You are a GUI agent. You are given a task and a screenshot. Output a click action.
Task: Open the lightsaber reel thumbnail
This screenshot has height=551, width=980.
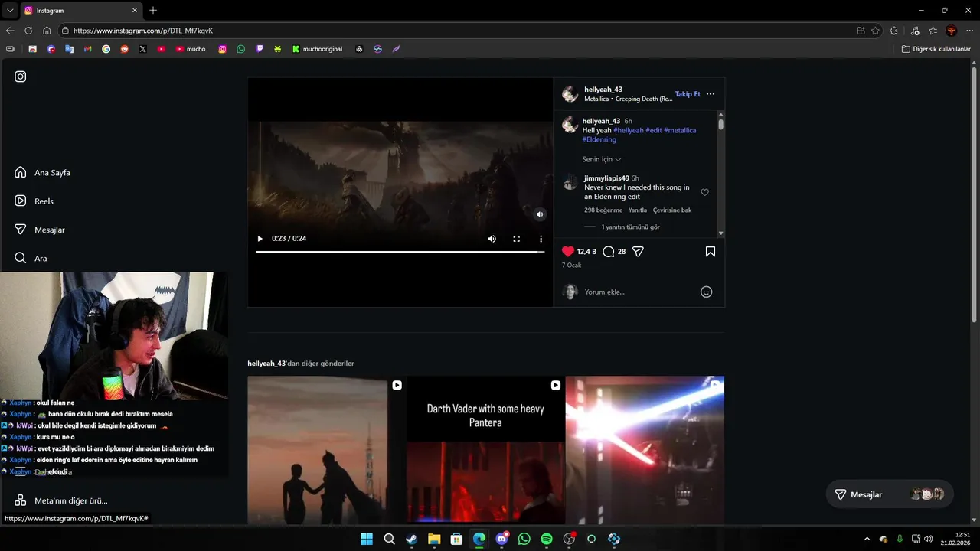point(645,450)
